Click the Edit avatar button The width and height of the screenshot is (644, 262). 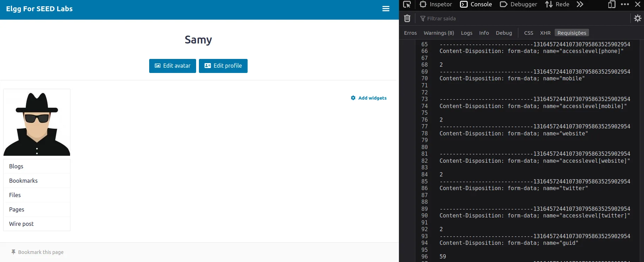[173, 66]
